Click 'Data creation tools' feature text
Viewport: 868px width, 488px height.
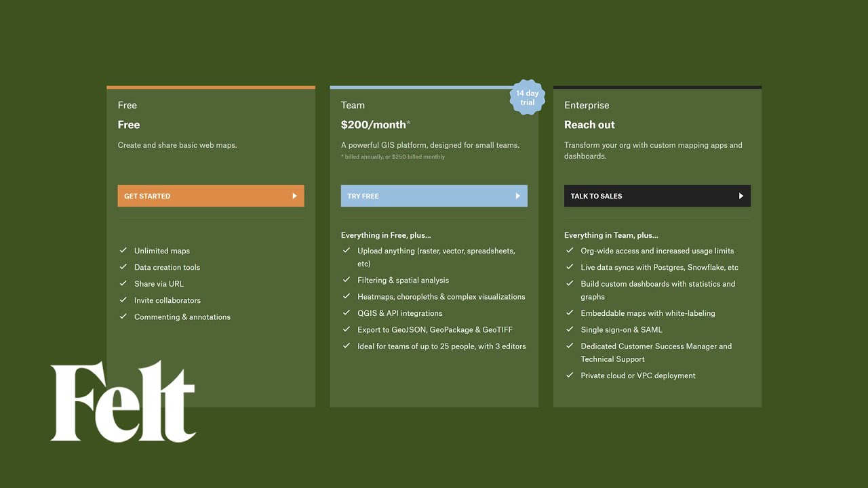(x=167, y=267)
